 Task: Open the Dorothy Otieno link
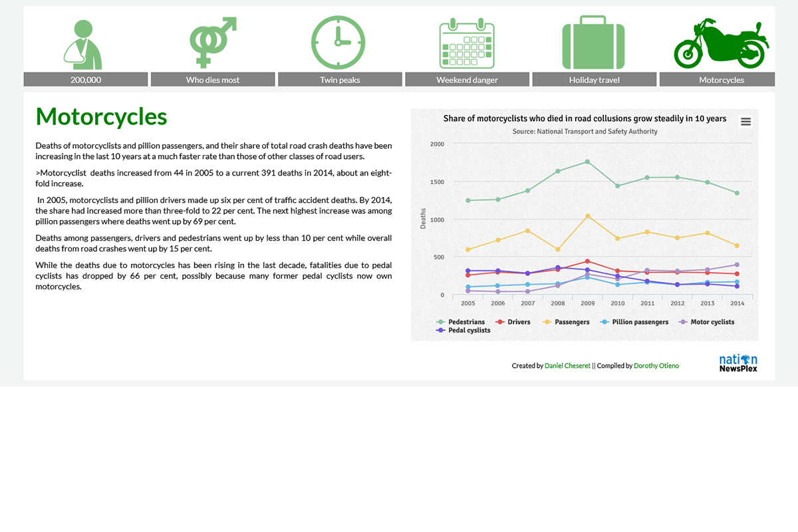point(656,365)
